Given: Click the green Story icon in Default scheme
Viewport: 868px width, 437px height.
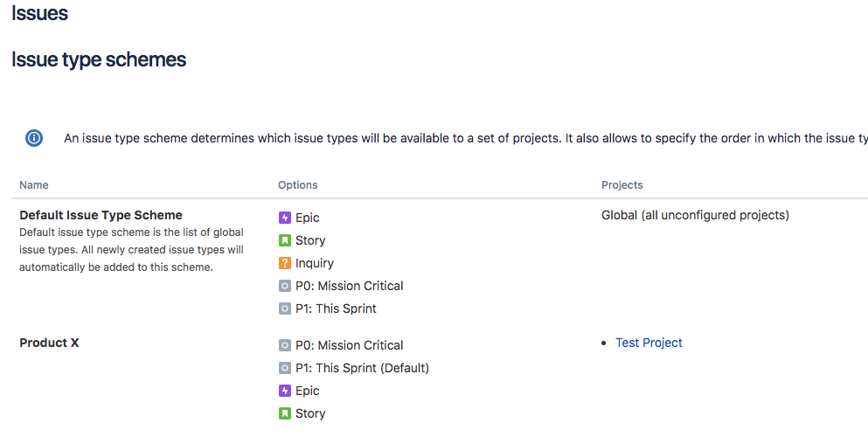Looking at the screenshot, I should click(x=285, y=240).
